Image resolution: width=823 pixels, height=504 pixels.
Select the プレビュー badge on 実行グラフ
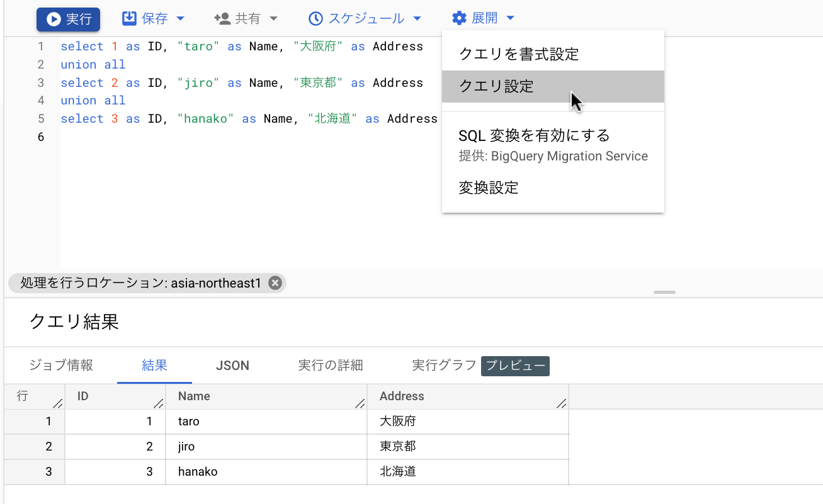(515, 366)
